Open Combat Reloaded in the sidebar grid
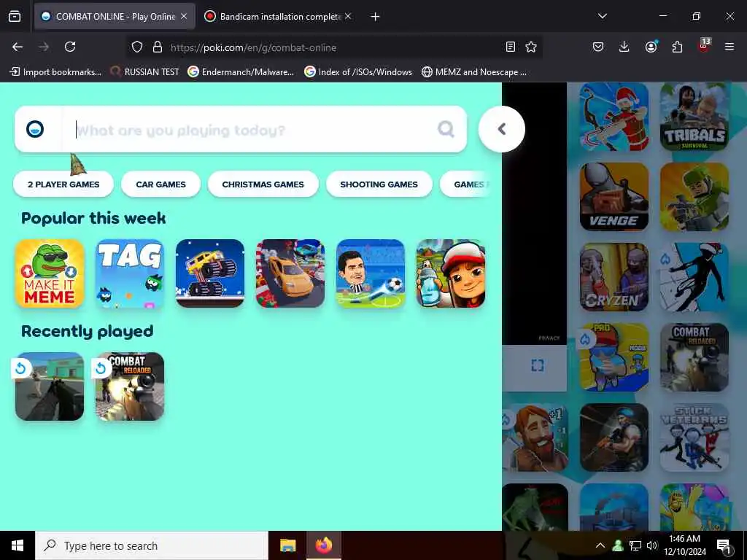The width and height of the screenshot is (747, 560). tap(694, 357)
